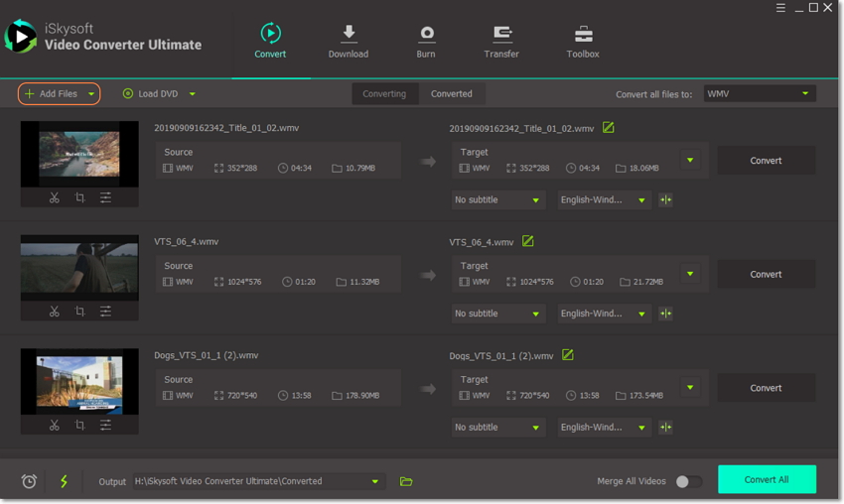Screen dimensions: 844x504
Task: Expand the output path dropdown
Action: [375, 481]
